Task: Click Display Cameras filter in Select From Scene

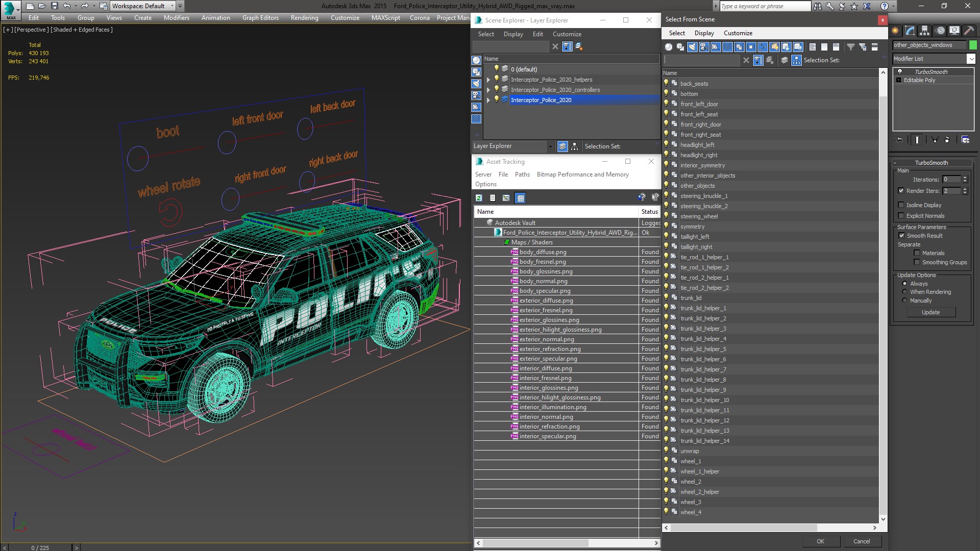Action: [704, 47]
